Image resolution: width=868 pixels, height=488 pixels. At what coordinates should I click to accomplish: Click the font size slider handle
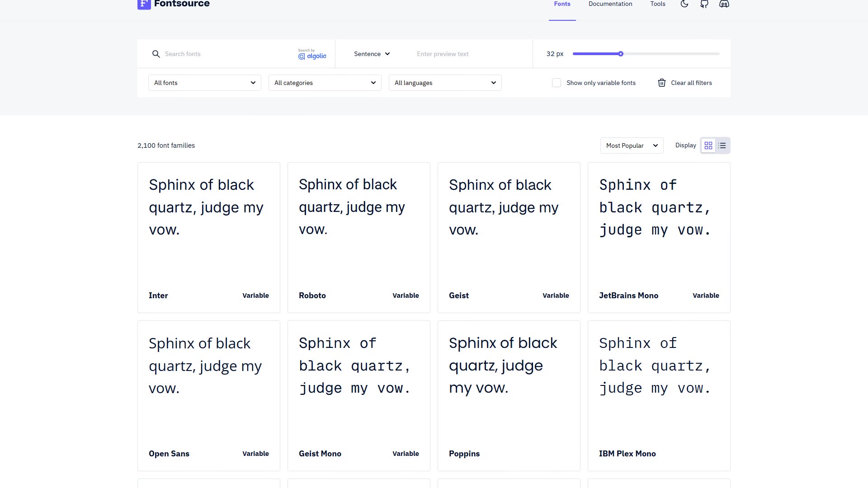(x=621, y=54)
